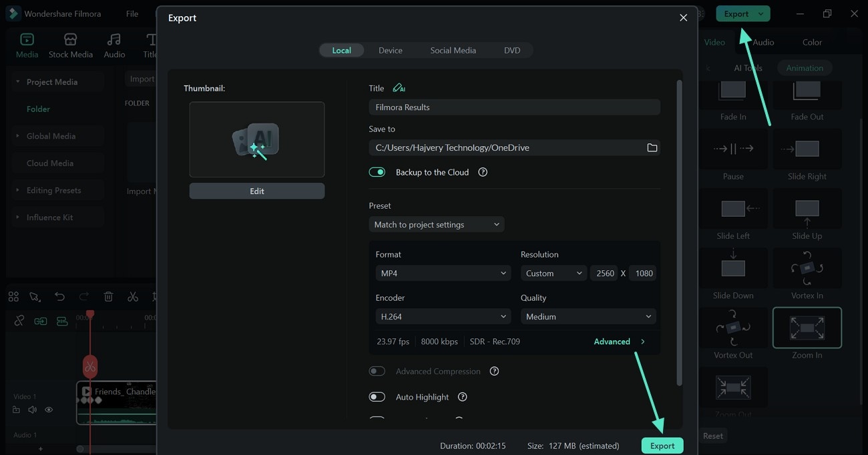
Task: Toggle Backup to the Cloud
Action: tap(377, 171)
